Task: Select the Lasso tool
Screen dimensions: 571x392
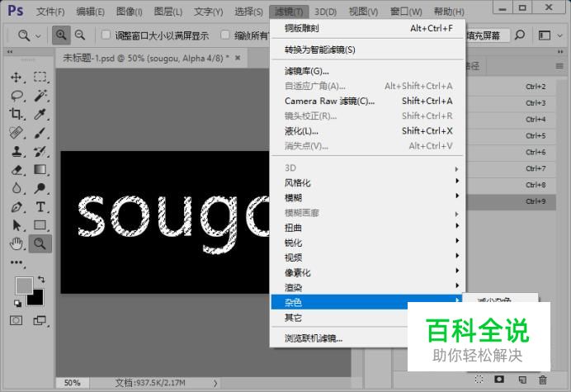Action: coord(17,96)
